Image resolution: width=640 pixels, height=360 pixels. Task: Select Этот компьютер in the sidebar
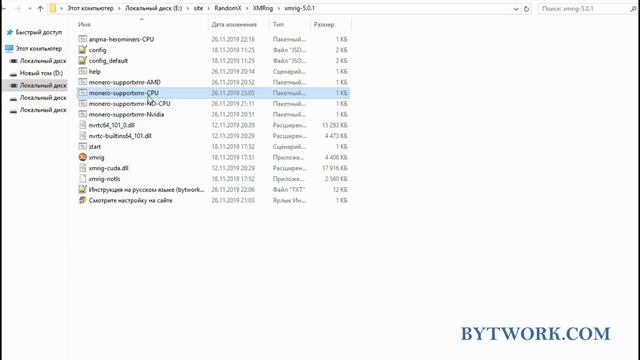point(39,49)
